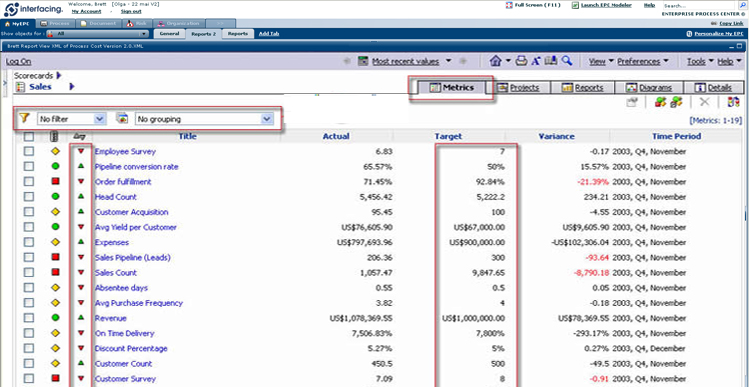Screen dimensions: 749x387
Task: Click the grouping icon beside No grouping
Action: (123, 118)
